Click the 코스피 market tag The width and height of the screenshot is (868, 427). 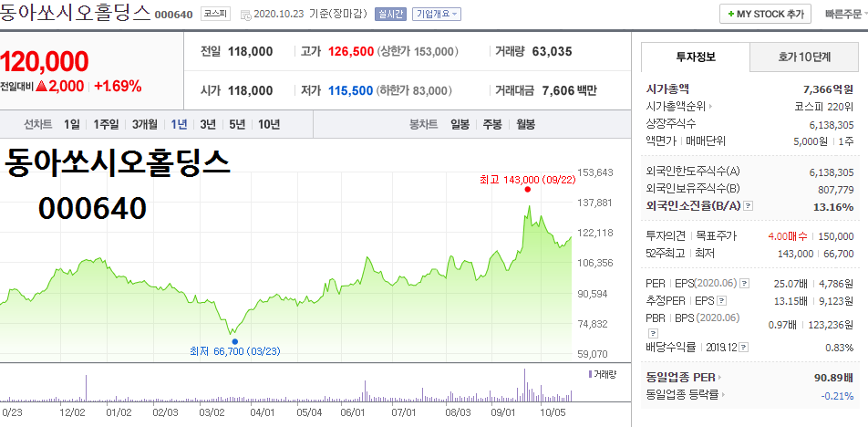[215, 14]
